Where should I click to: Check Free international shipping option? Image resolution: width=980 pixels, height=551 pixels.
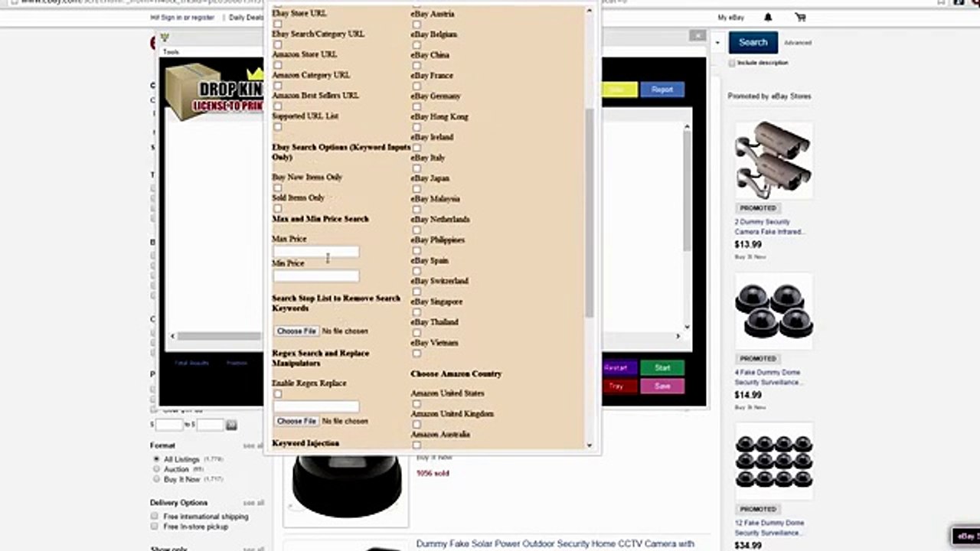pyautogui.click(x=155, y=517)
